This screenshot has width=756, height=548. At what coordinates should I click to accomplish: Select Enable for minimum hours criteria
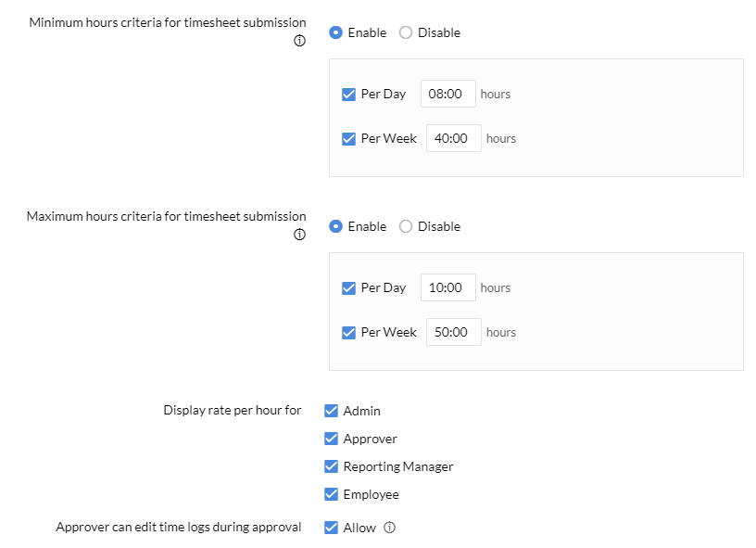click(x=335, y=32)
